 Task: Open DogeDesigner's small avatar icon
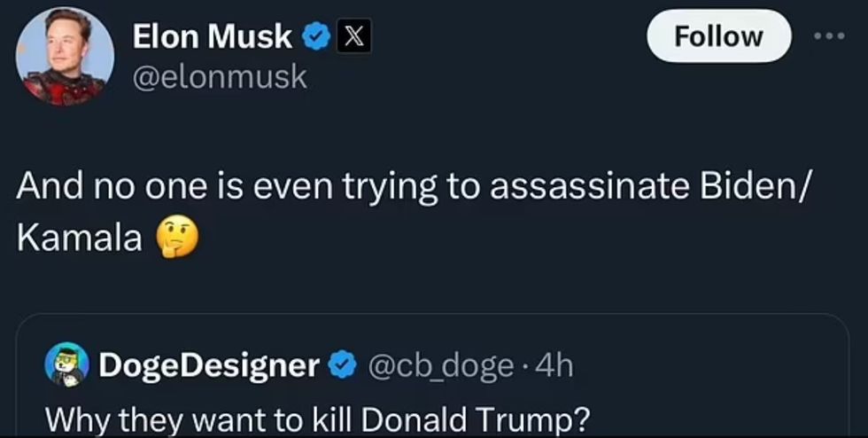[65, 365]
